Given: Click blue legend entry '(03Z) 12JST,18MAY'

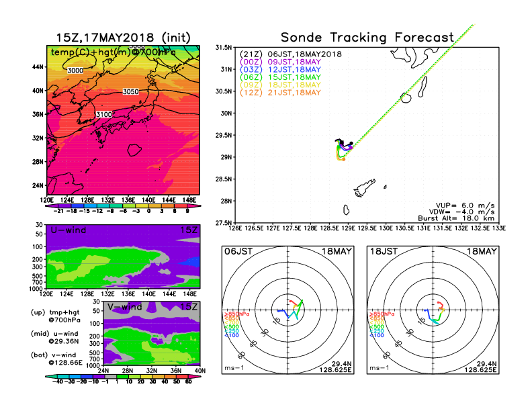Looking at the screenshot, I should [280, 70].
